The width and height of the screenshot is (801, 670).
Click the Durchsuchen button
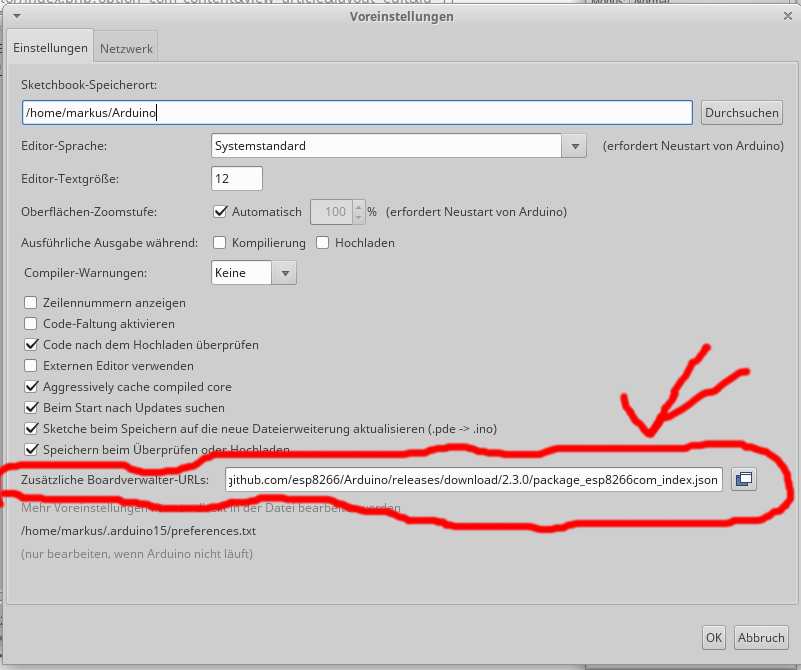pyautogui.click(x=741, y=112)
